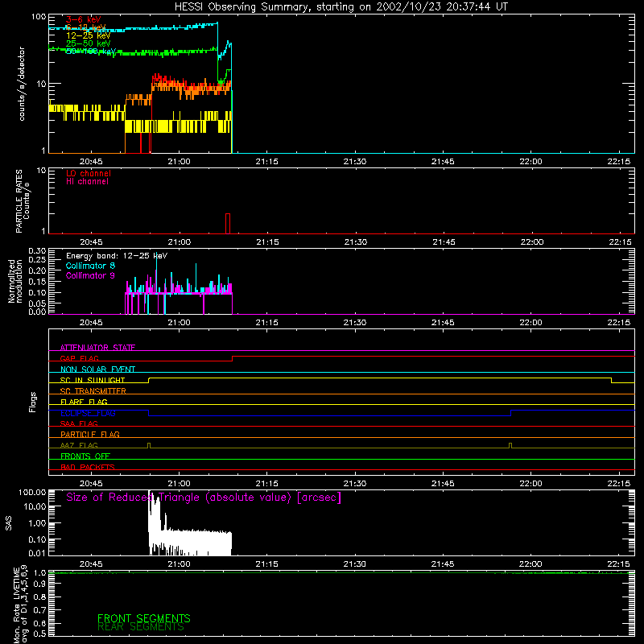Click 21:45 tick label under the flags panel
Image resolution: width=644 pixels, height=644 pixels.
443,484
